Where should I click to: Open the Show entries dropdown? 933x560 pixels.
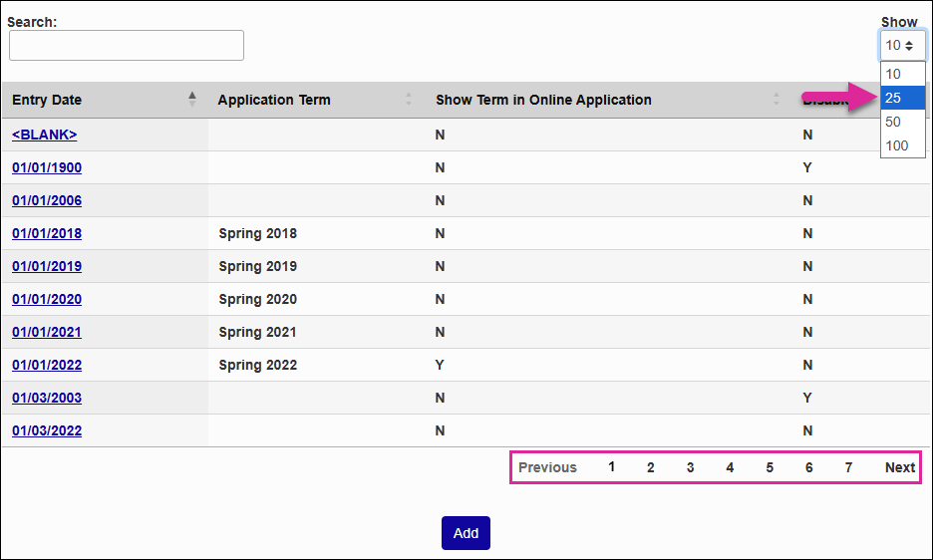[902, 45]
